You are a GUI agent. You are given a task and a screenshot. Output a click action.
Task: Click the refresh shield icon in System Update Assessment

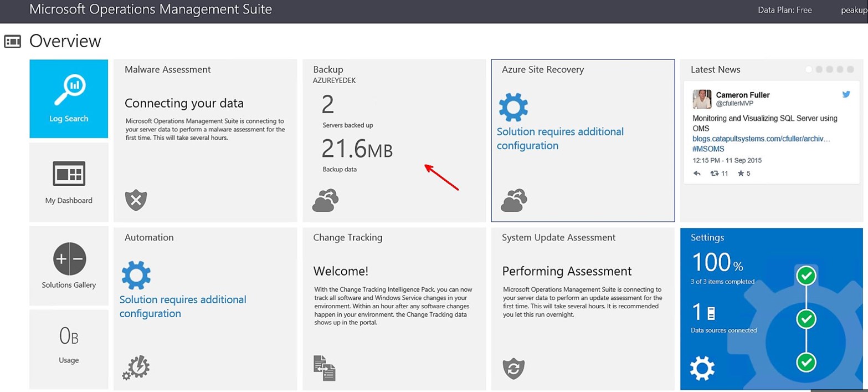[x=513, y=369]
